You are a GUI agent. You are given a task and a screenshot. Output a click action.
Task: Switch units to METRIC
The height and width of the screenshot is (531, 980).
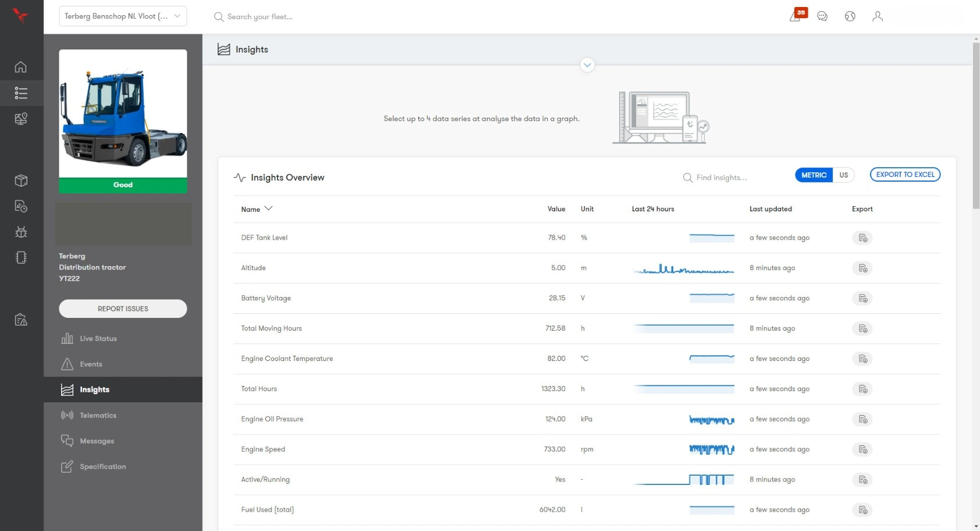tap(814, 175)
